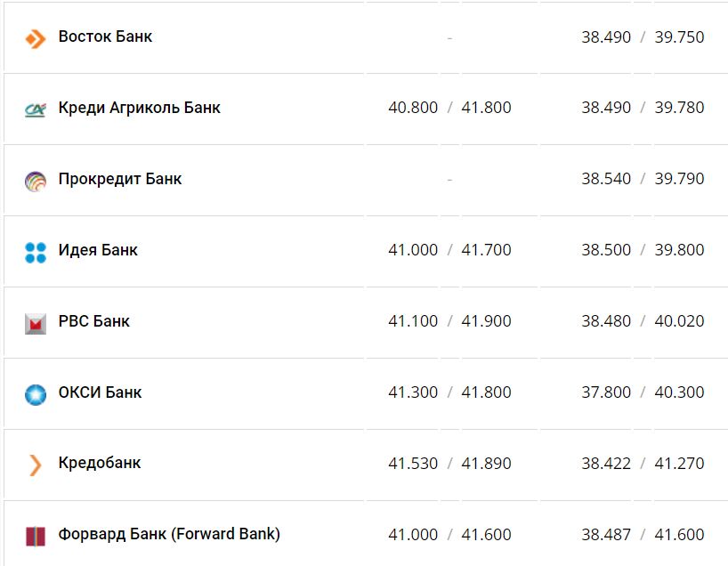Click the Идея Банк blue dots icon
The height and width of the screenshot is (566, 728).
pos(35,252)
